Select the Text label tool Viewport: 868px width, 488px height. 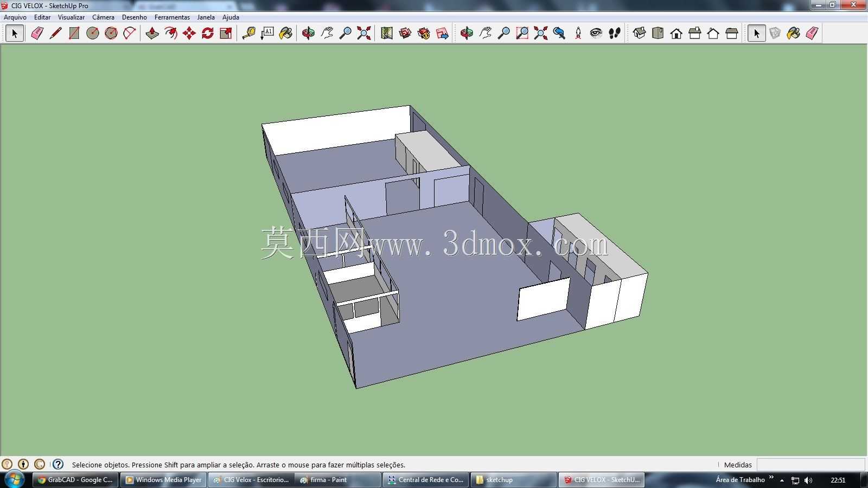(267, 34)
